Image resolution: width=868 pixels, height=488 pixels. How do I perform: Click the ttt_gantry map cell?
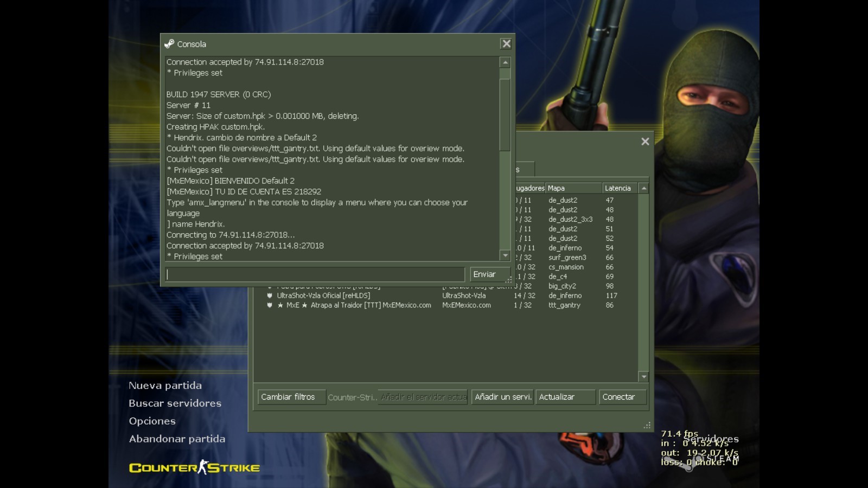(564, 305)
